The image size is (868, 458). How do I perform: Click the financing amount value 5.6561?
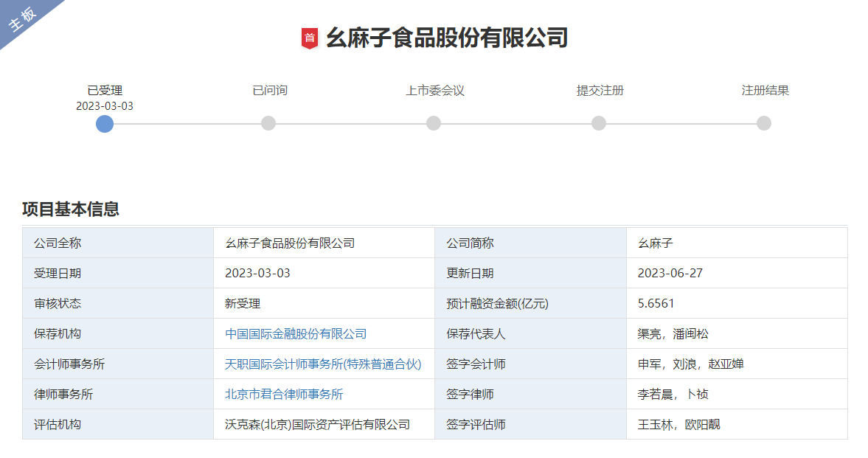click(656, 303)
